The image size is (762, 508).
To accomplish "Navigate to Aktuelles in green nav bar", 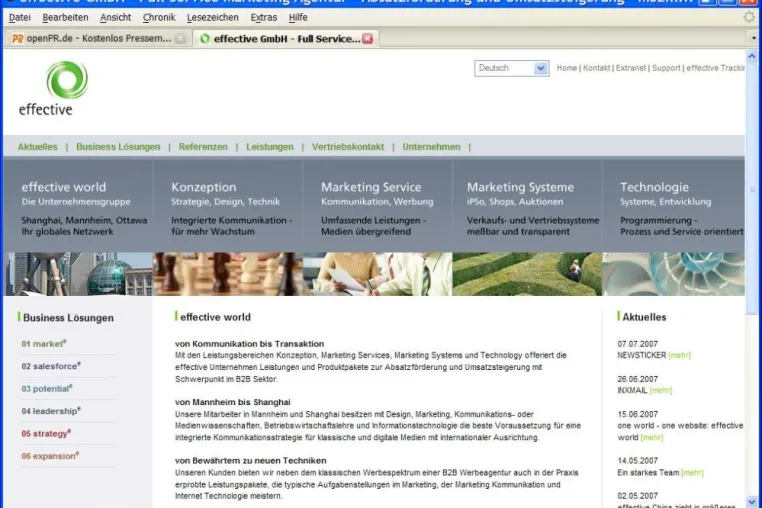I will [37, 147].
